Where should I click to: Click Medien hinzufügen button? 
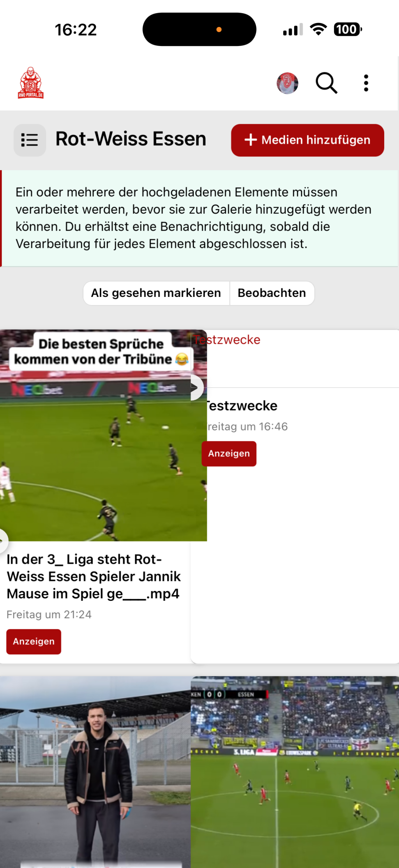(x=307, y=140)
